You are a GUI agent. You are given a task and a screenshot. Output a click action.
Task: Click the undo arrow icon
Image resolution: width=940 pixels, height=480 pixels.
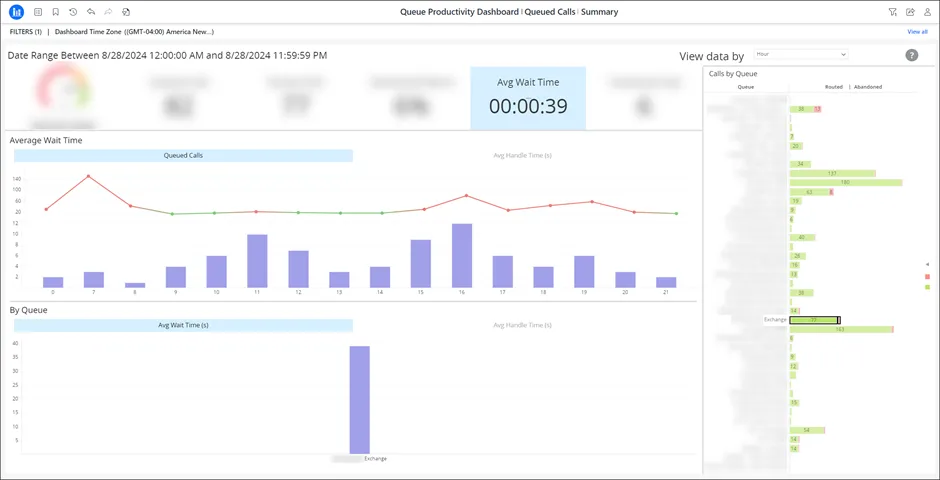[91, 12]
